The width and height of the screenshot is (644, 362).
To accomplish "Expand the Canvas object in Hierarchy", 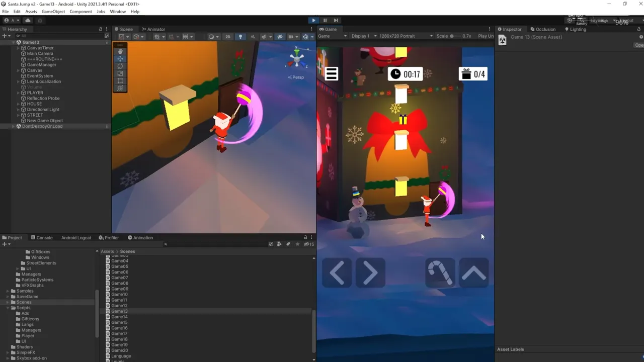I will tap(19, 70).
